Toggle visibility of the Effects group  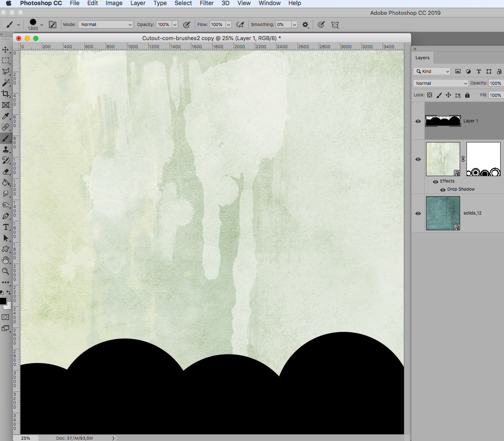(435, 182)
